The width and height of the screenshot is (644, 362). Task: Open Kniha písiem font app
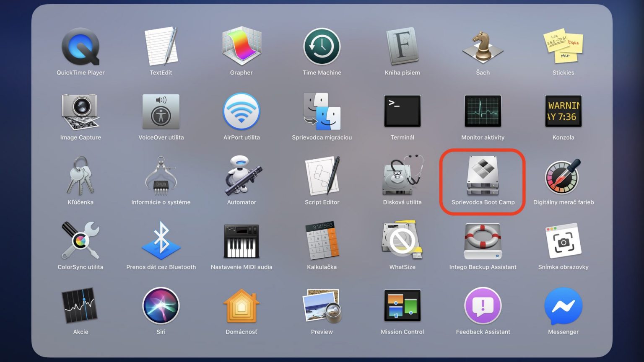tap(402, 47)
